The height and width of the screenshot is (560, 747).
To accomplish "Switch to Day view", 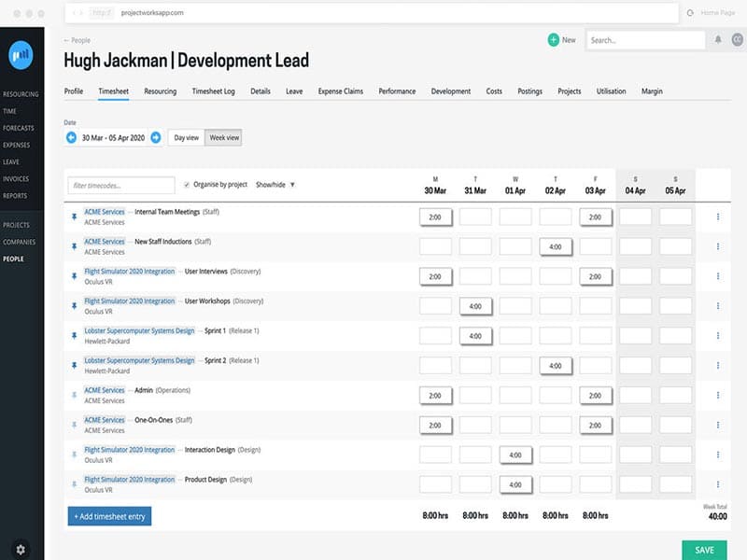I will [x=186, y=137].
